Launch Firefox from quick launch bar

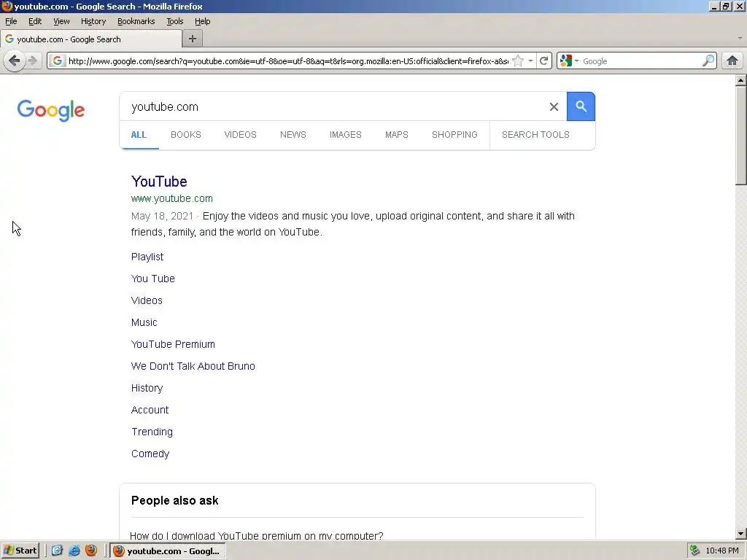coord(91,551)
